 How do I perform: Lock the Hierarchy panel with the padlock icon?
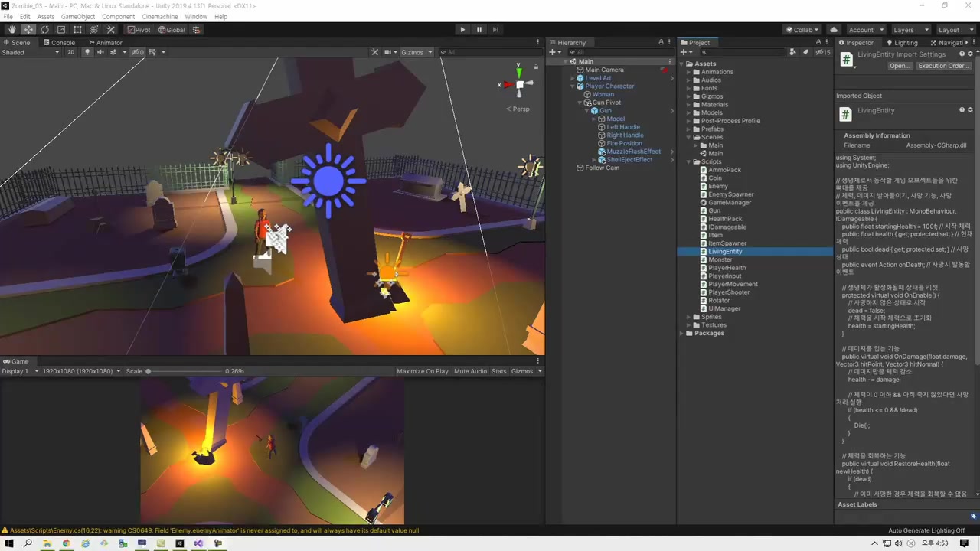pos(661,43)
